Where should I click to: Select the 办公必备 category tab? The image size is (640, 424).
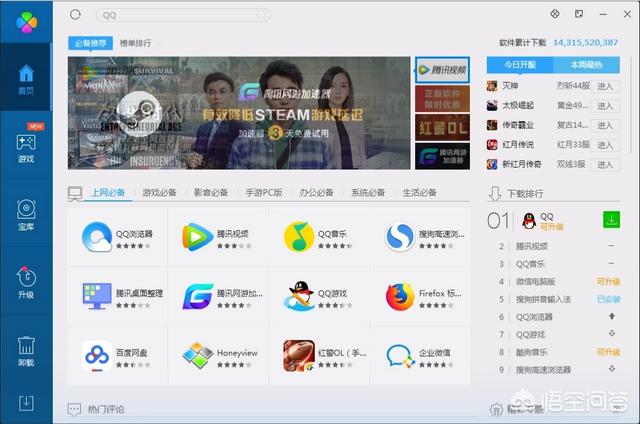coord(316,193)
